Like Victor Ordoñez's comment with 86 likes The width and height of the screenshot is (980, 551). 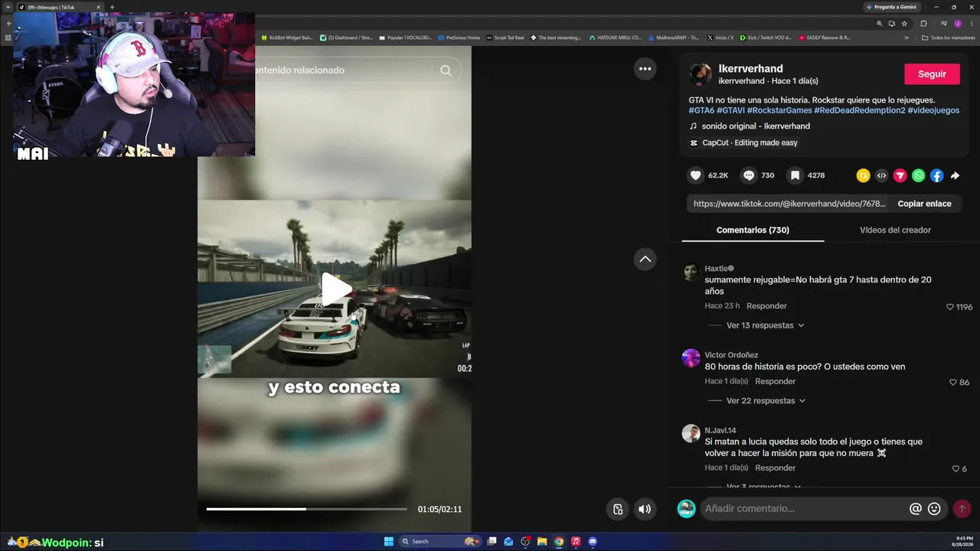[x=953, y=382]
